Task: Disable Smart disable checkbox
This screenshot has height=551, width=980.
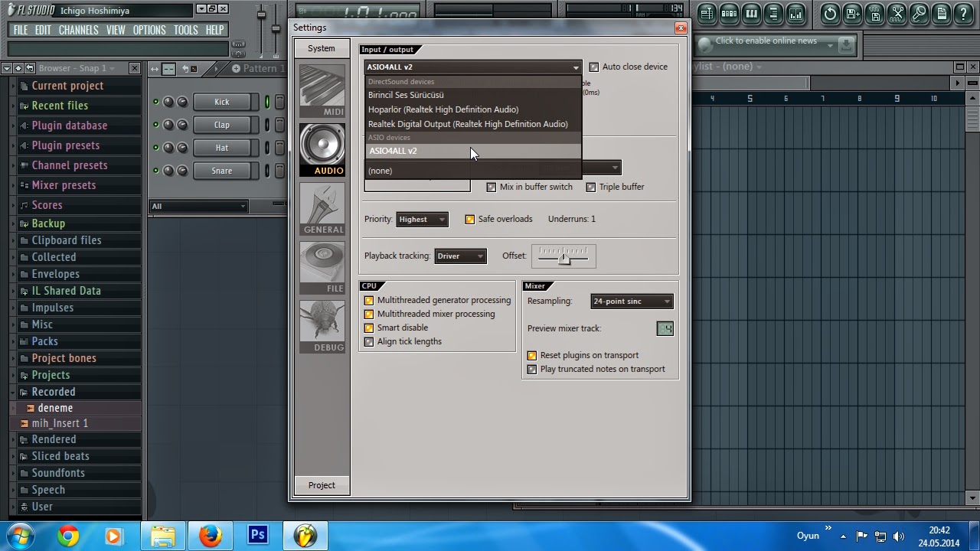Action: coord(369,328)
